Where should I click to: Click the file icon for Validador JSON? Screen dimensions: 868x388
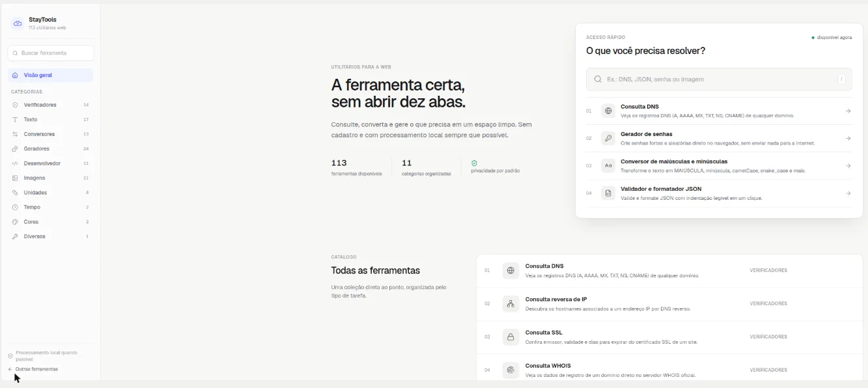coord(608,193)
